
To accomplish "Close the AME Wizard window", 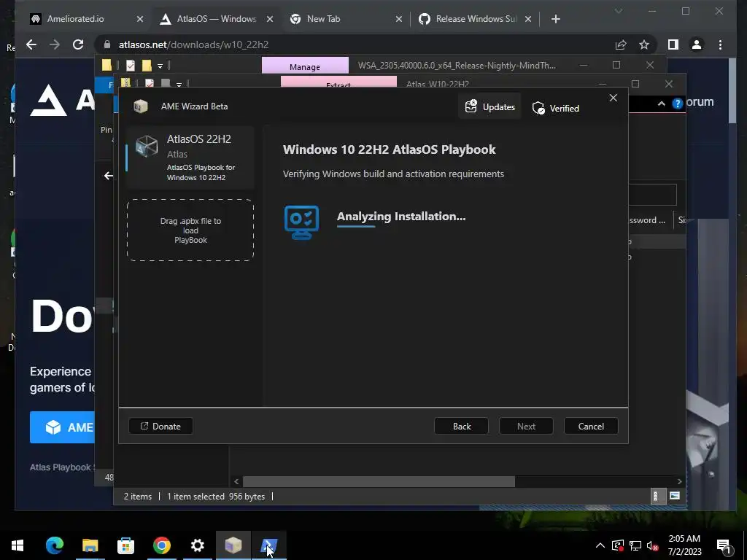I will [613, 98].
